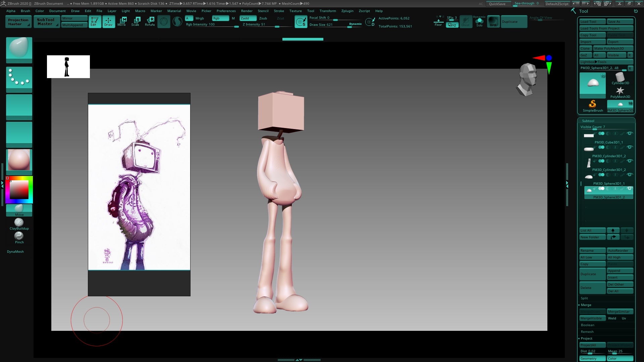Toggle the Floor grid icon
This screenshot has width=644, height=362.
[438, 22]
